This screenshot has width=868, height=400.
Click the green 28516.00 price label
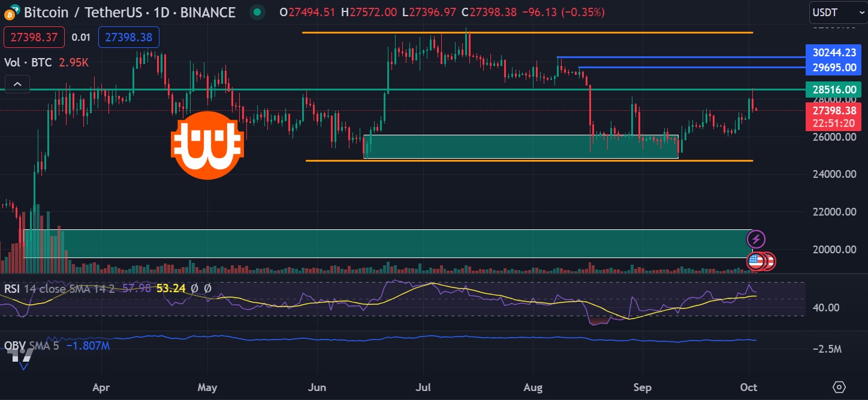point(834,90)
